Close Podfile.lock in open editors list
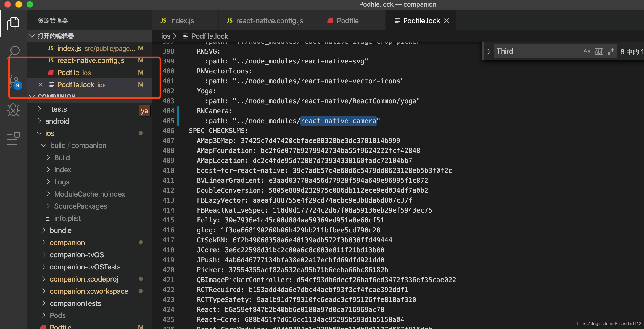644x329 pixels. point(41,85)
